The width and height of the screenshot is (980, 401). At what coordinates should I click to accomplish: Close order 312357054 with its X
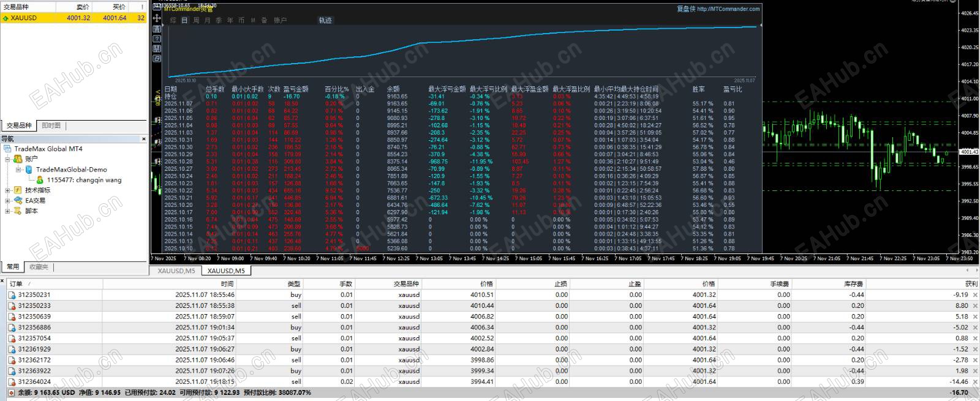coord(975,338)
